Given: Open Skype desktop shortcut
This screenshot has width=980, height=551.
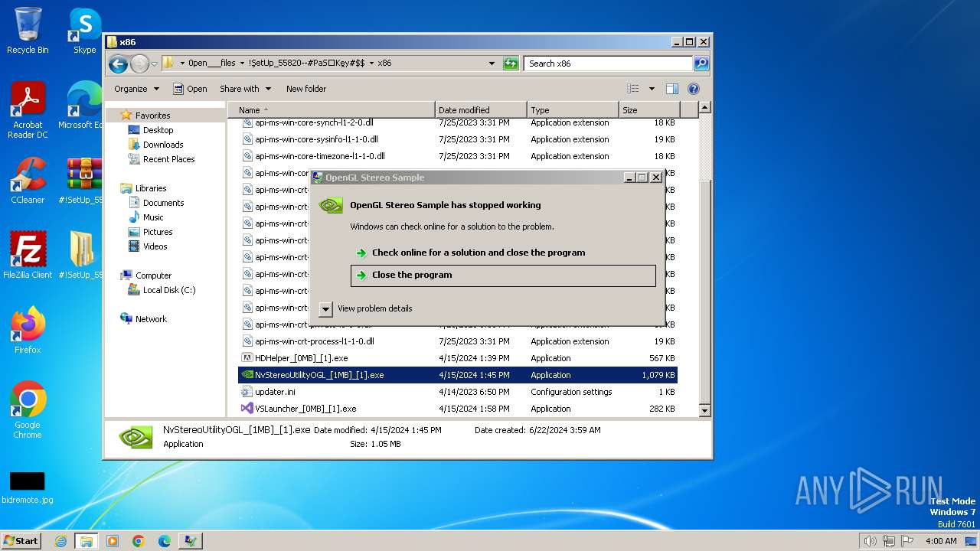Looking at the screenshot, I should (x=84, y=31).
